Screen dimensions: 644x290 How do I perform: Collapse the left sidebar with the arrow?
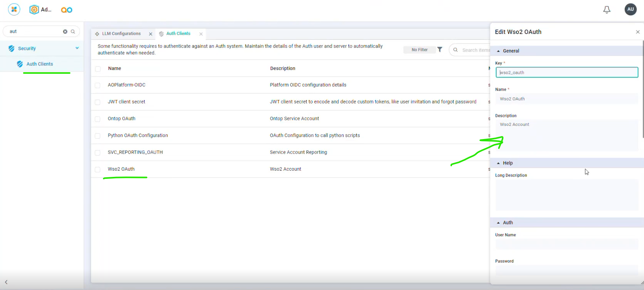pos(6,282)
